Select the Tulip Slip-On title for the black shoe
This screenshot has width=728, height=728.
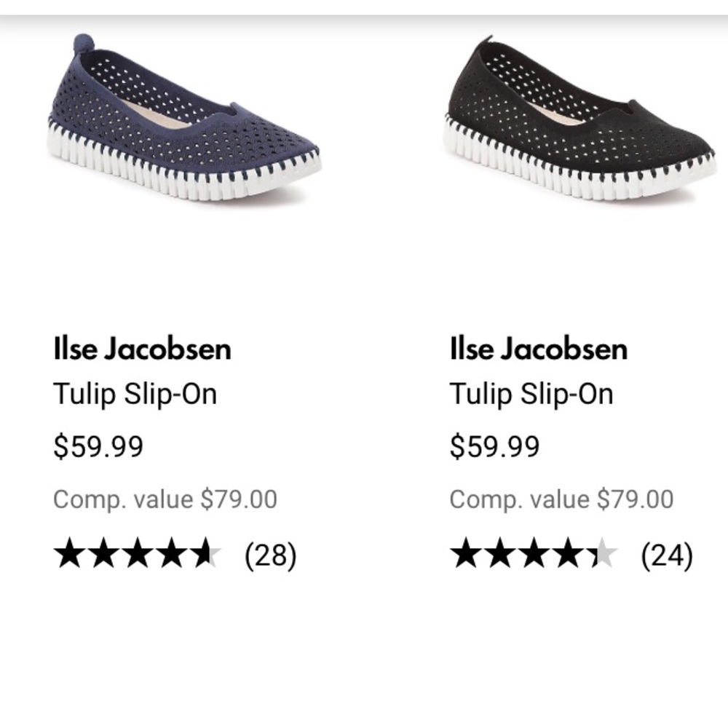click(532, 394)
